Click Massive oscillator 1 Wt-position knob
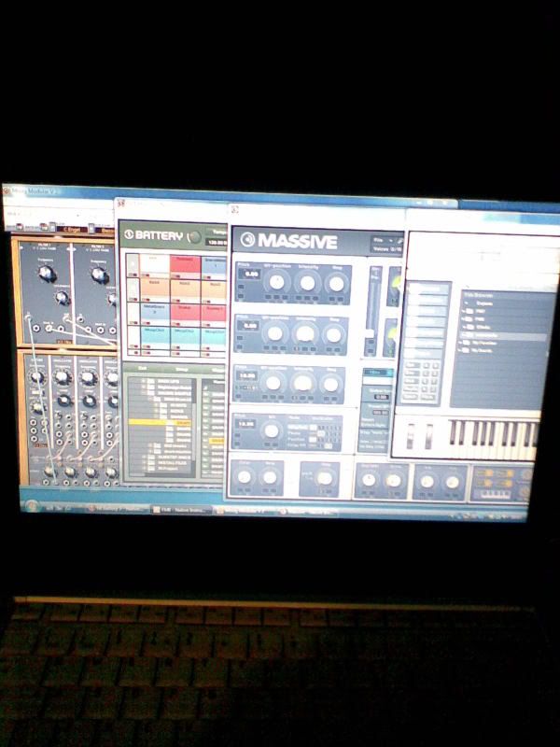The width and height of the screenshot is (560, 747). [276, 282]
